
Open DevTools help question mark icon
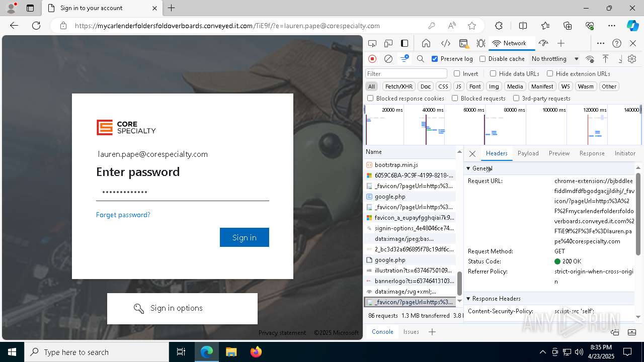(x=617, y=43)
